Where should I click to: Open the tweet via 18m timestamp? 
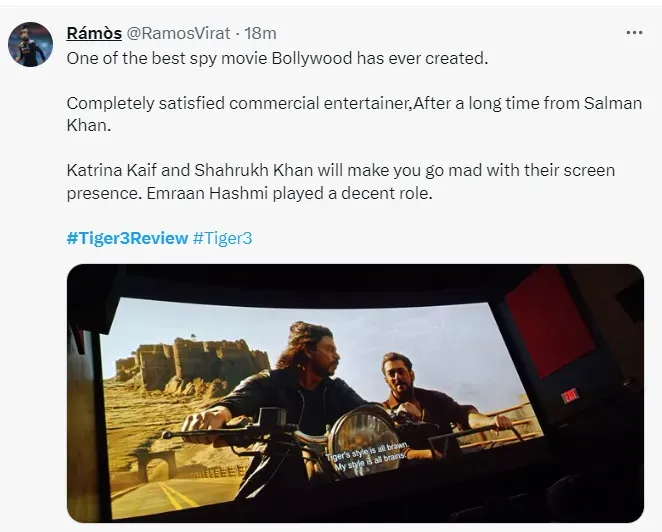coord(260,33)
